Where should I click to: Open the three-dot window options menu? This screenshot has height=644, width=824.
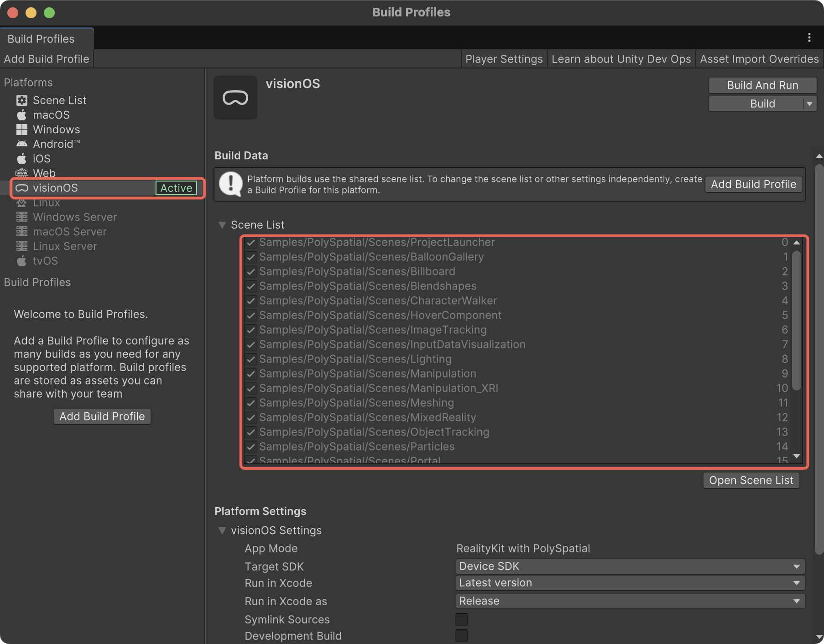809,37
